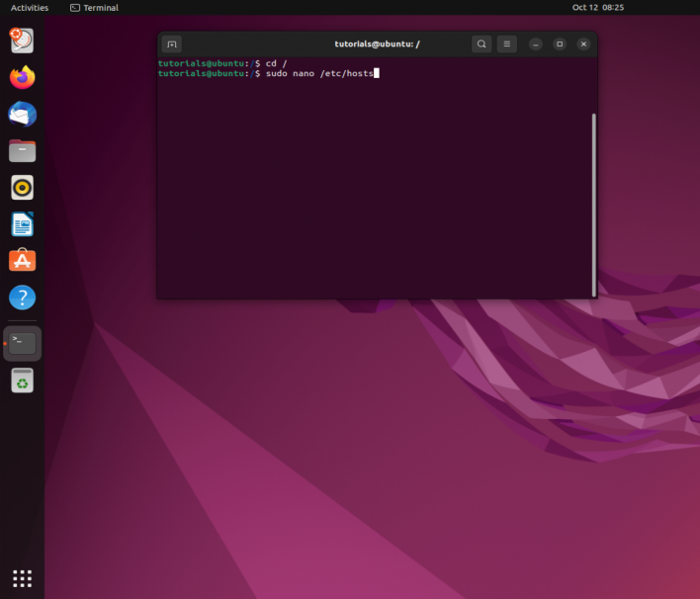This screenshot has height=599, width=700.
Task: Click the 'sudo nano /etc/hosts' command text
Action: (x=319, y=74)
